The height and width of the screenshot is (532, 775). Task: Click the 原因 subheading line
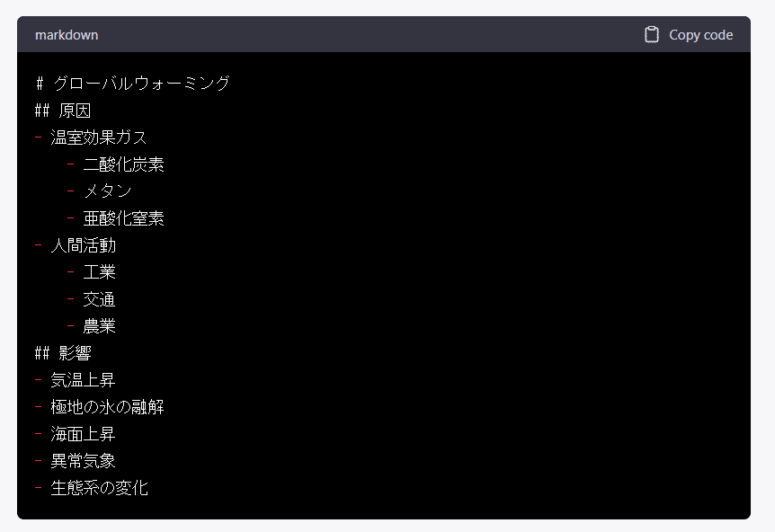63,111
